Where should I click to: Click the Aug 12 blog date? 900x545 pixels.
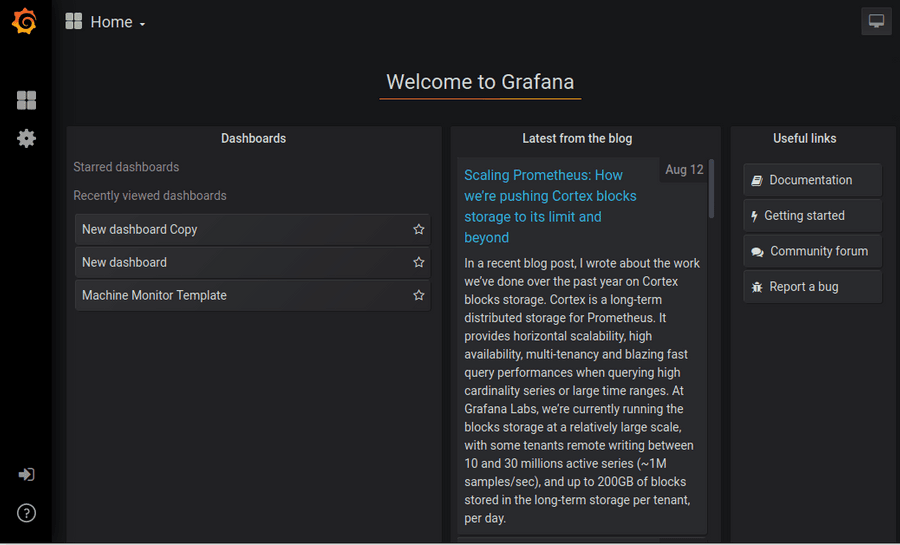point(684,170)
